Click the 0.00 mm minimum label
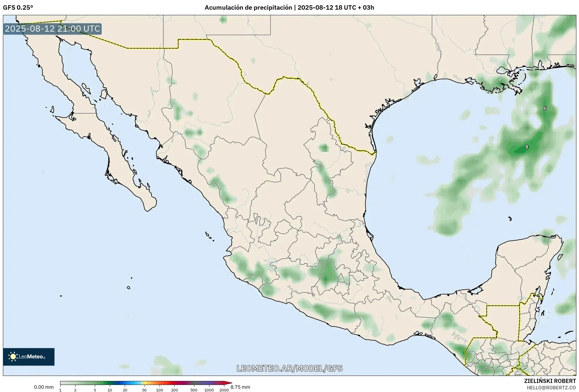Image resolution: width=579 pixels, height=392 pixels. (44, 387)
